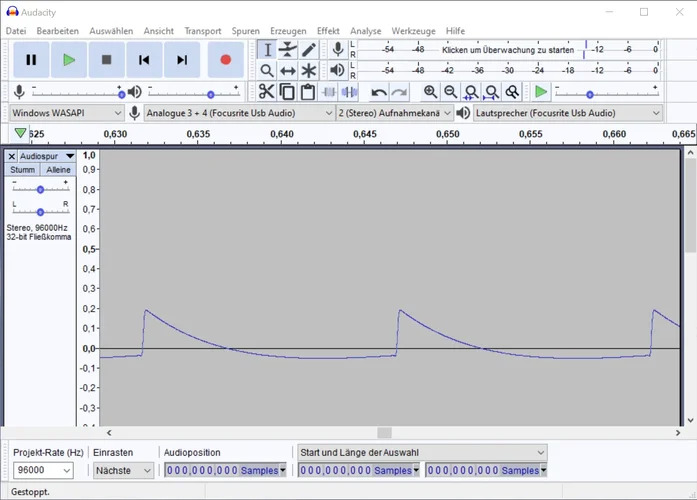This screenshot has width=697, height=500.
Task: Toggle Alleine solo on the track
Action: tap(58, 170)
